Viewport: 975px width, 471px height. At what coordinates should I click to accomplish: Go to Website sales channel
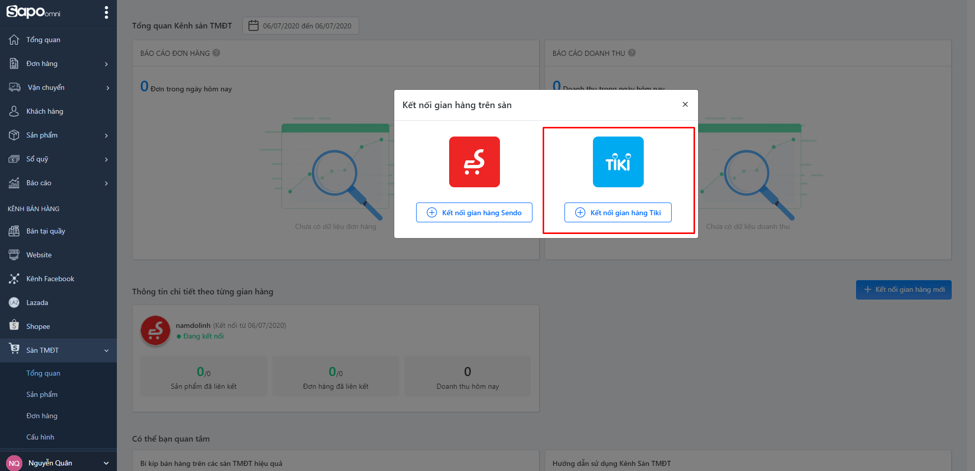click(x=58, y=255)
